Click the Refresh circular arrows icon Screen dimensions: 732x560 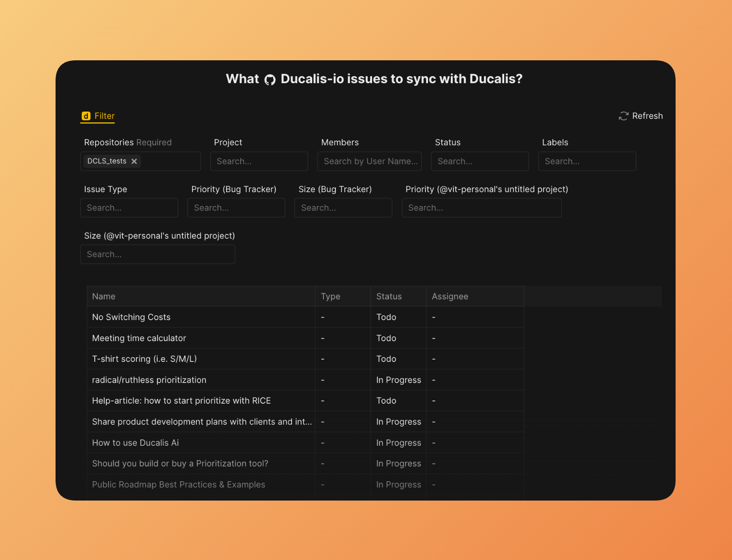[x=623, y=116]
